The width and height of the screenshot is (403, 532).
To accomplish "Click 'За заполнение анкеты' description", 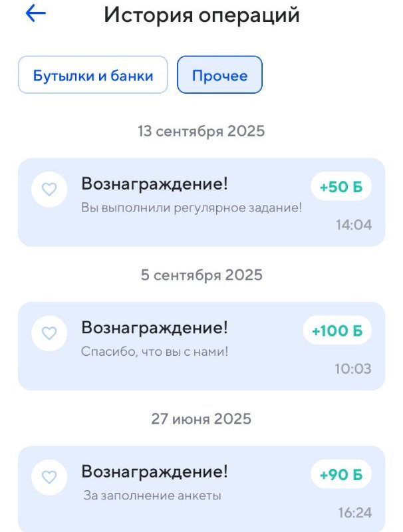I will point(152,495).
